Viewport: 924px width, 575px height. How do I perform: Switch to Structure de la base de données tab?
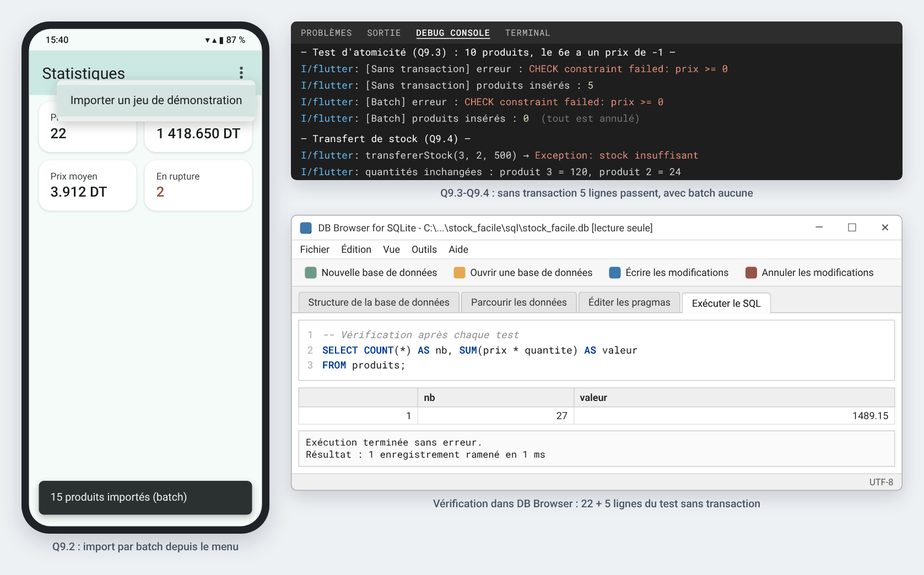[x=379, y=302]
